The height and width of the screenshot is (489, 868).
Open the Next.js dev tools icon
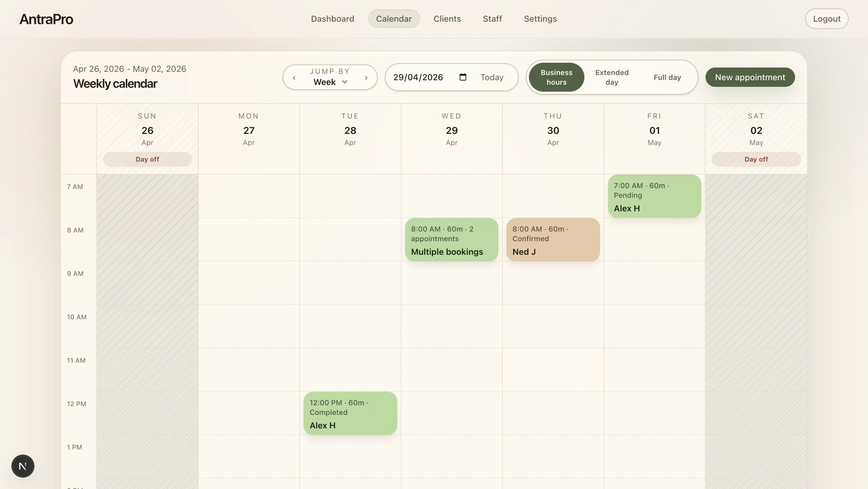(x=23, y=466)
